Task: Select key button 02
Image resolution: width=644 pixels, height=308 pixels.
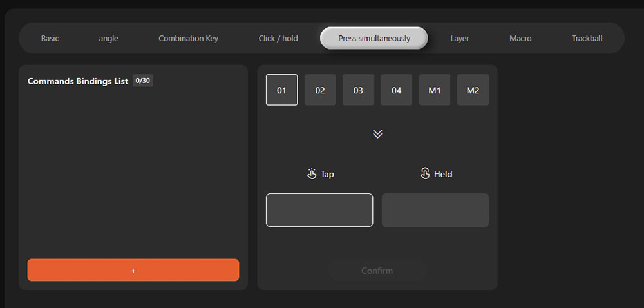Action: [320, 90]
